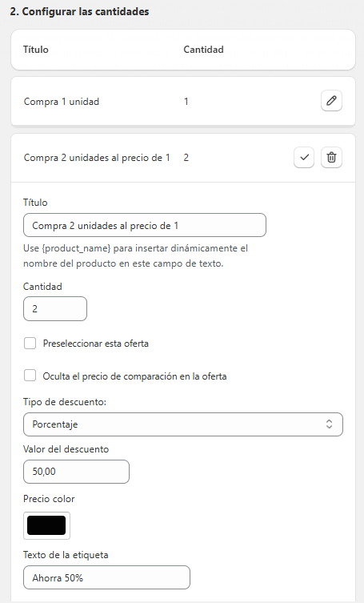Enable Preseleccionar esta oferta checkbox

[30, 343]
